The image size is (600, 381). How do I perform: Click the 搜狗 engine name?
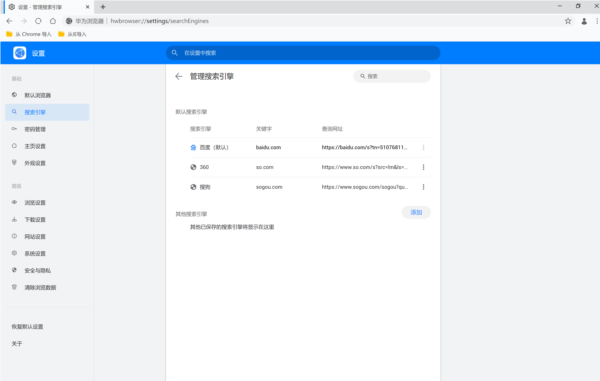pos(205,187)
